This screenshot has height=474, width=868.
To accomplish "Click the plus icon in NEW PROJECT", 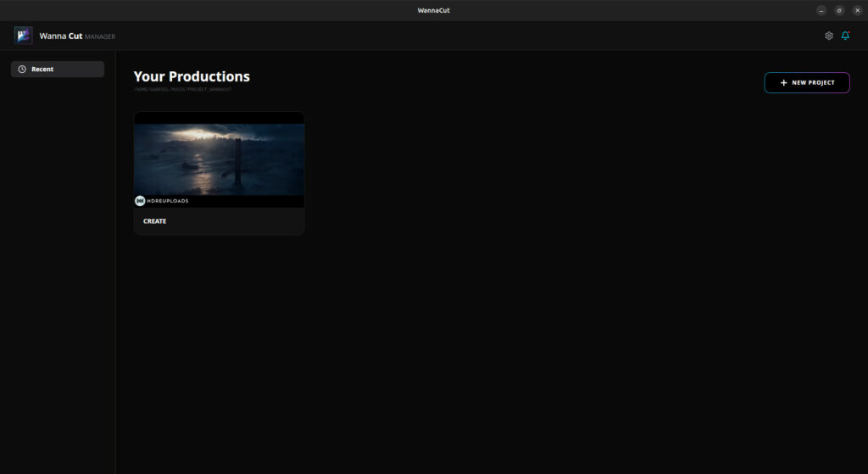I will (783, 82).
